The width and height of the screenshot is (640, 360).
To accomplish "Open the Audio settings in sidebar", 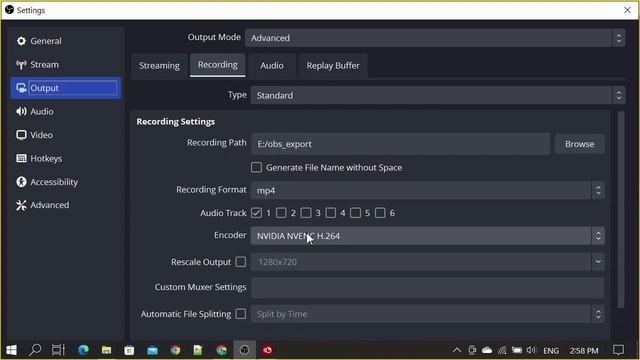I will 66,111.
